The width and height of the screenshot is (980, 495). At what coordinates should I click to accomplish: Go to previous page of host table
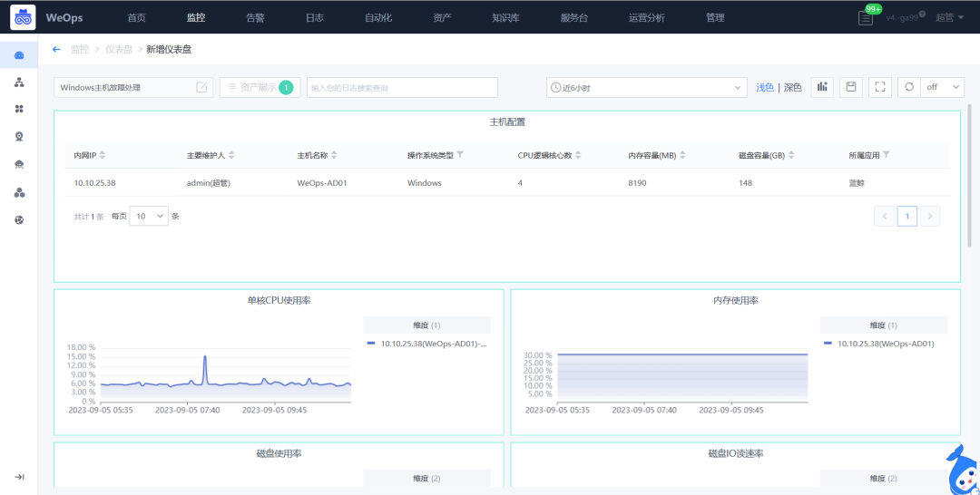(x=884, y=216)
